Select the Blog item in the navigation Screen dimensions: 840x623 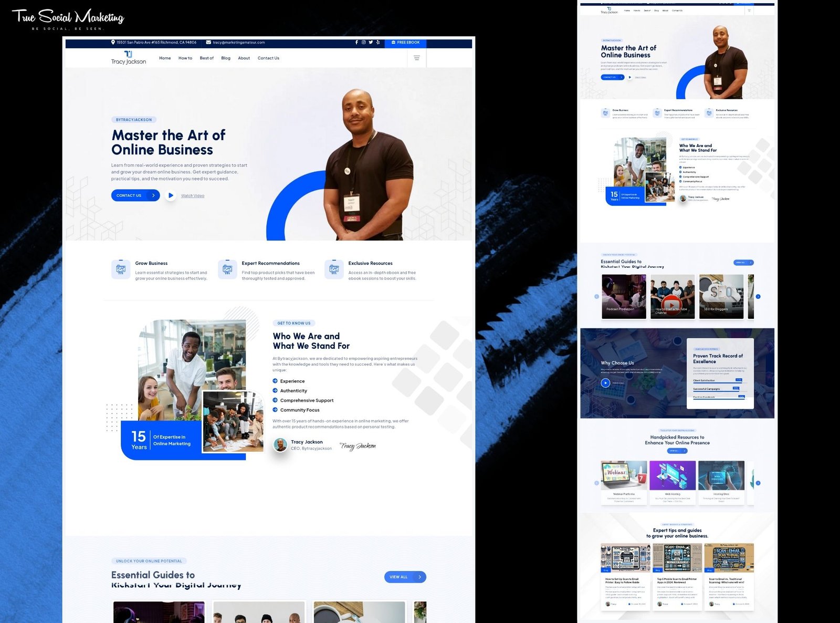(226, 58)
